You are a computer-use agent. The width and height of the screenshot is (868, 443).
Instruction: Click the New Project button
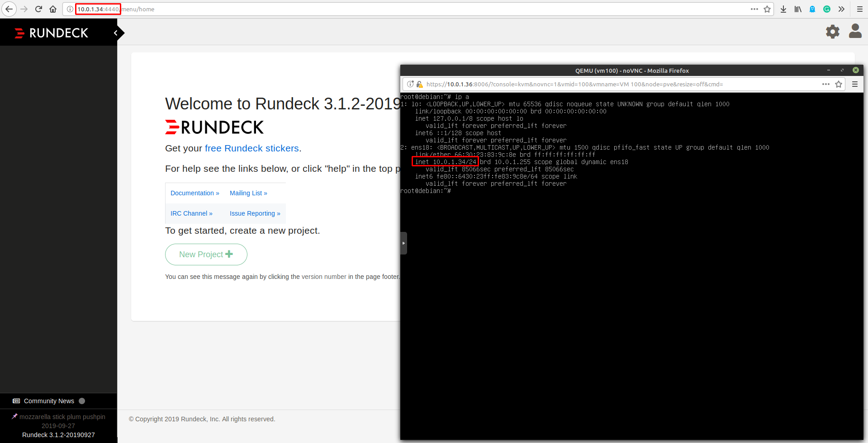click(x=206, y=254)
